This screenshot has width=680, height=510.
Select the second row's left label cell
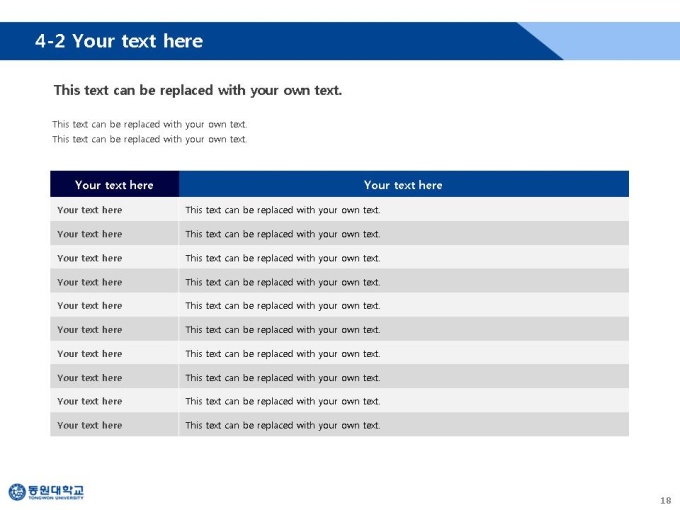point(114,233)
